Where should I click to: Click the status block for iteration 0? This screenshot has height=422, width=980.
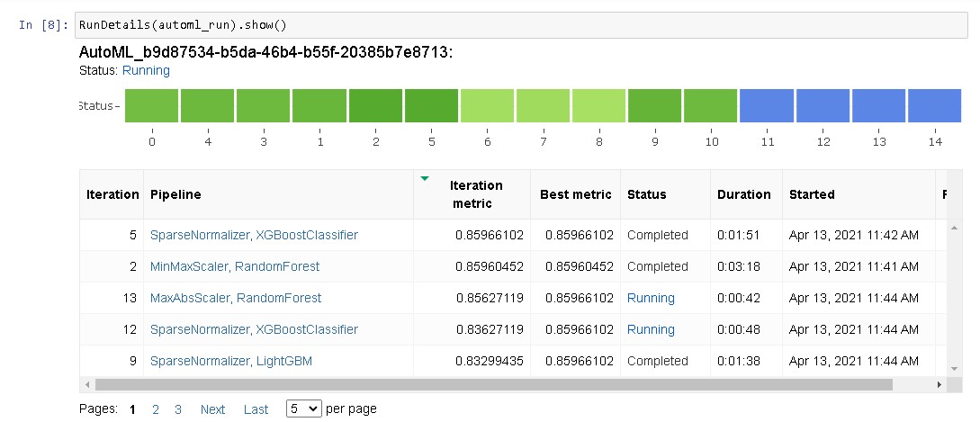[x=152, y=105]
